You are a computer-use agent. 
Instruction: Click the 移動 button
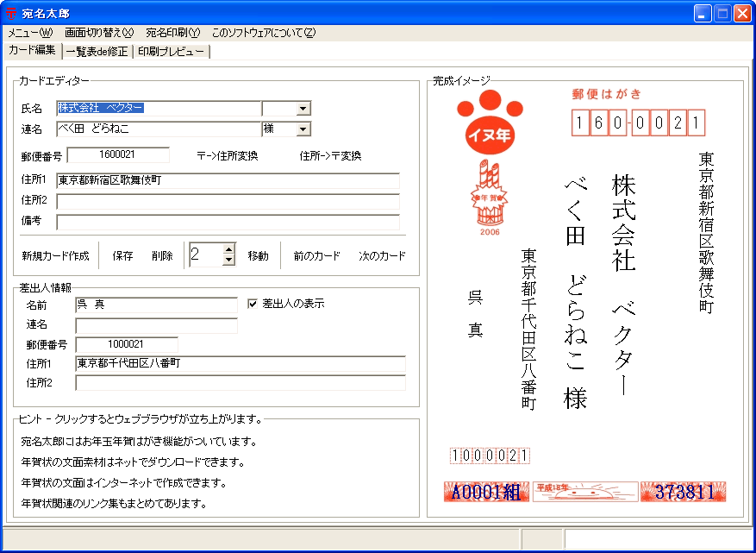point(258,255)
